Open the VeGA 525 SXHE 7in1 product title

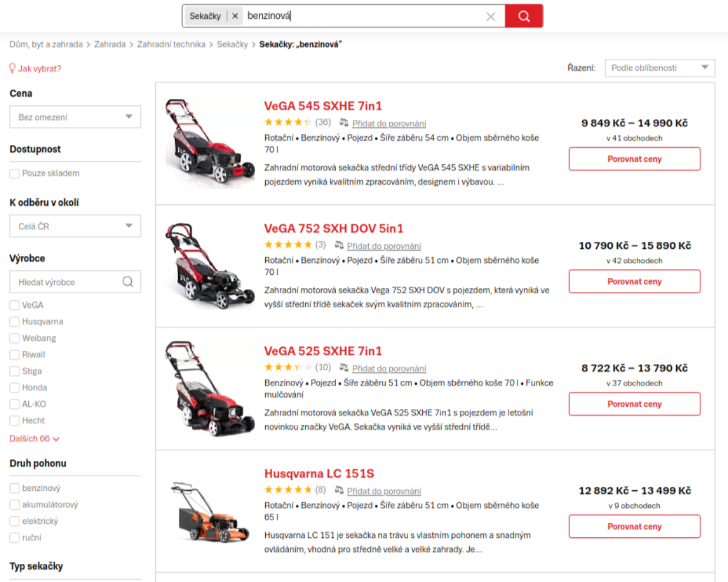(323, 351)
